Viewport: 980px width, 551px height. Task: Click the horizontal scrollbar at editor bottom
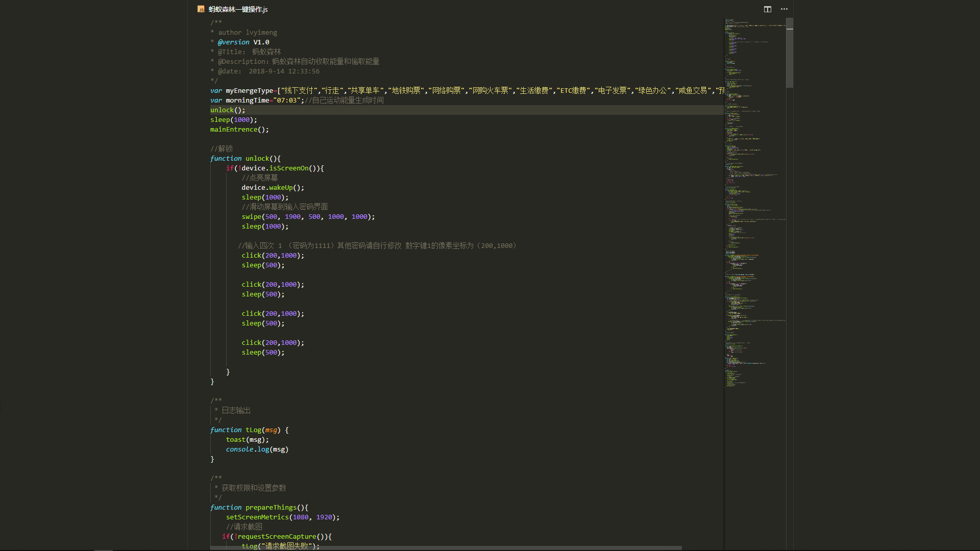pyautogui.click(x=446, y=548)
